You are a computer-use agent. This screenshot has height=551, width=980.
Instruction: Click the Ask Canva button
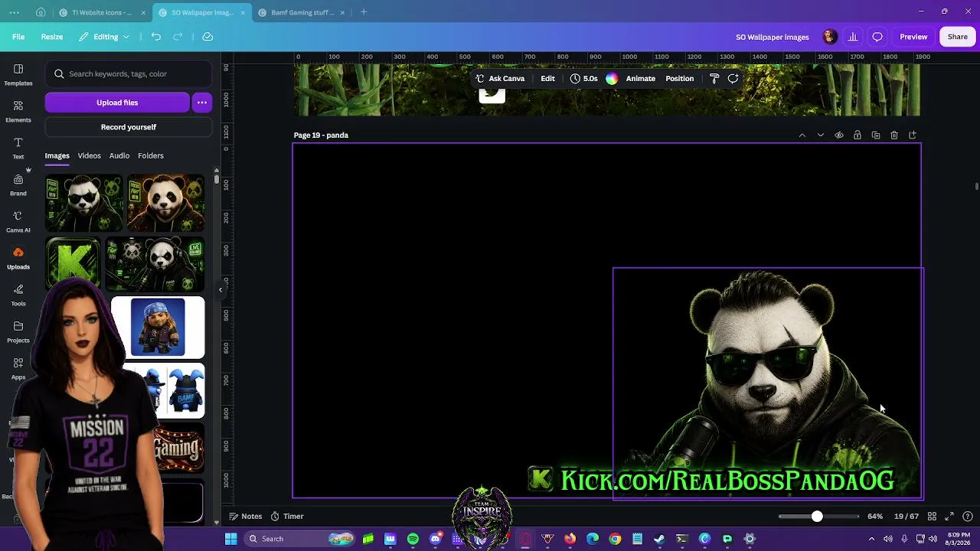click(x=500, y=79)
